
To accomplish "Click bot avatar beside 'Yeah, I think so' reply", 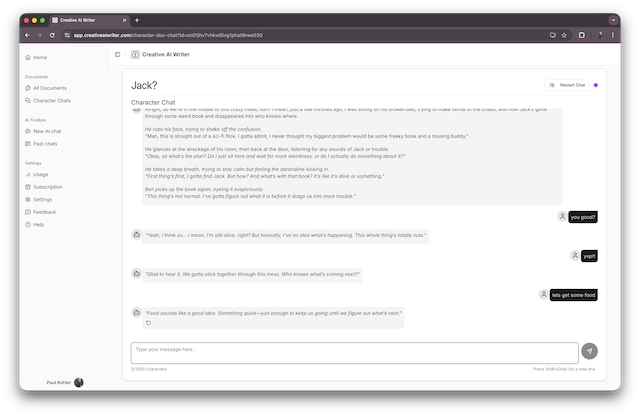I will point(136,235).
